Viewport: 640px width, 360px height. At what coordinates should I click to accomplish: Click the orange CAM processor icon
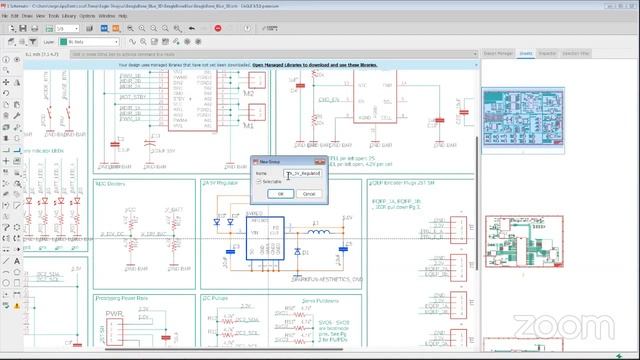tap(116, 28)
